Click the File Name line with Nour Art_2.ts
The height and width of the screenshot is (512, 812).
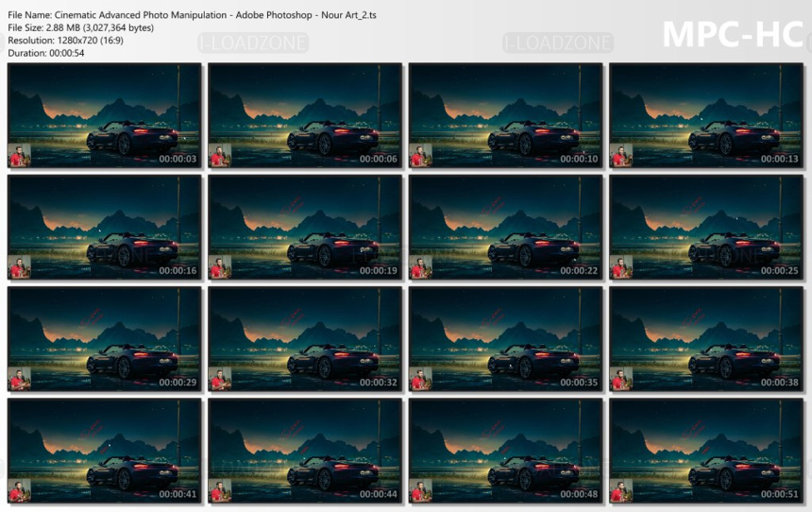[x=192, y=15]
